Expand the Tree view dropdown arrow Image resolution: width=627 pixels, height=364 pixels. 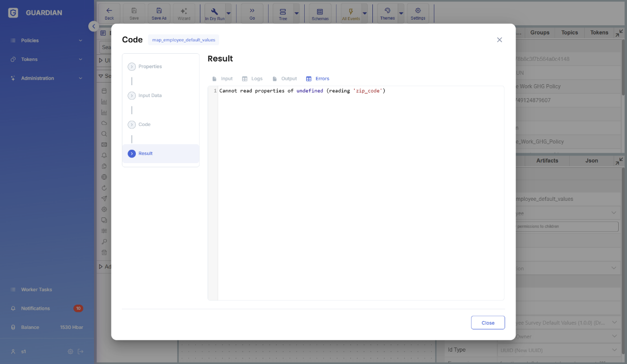296,13
